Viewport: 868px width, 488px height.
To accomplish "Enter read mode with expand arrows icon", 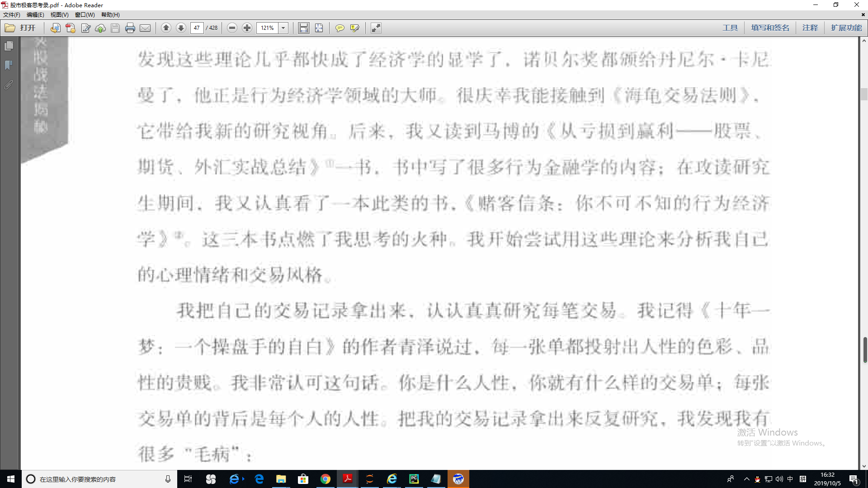I will pyautogui.click(x=376, y=28).
